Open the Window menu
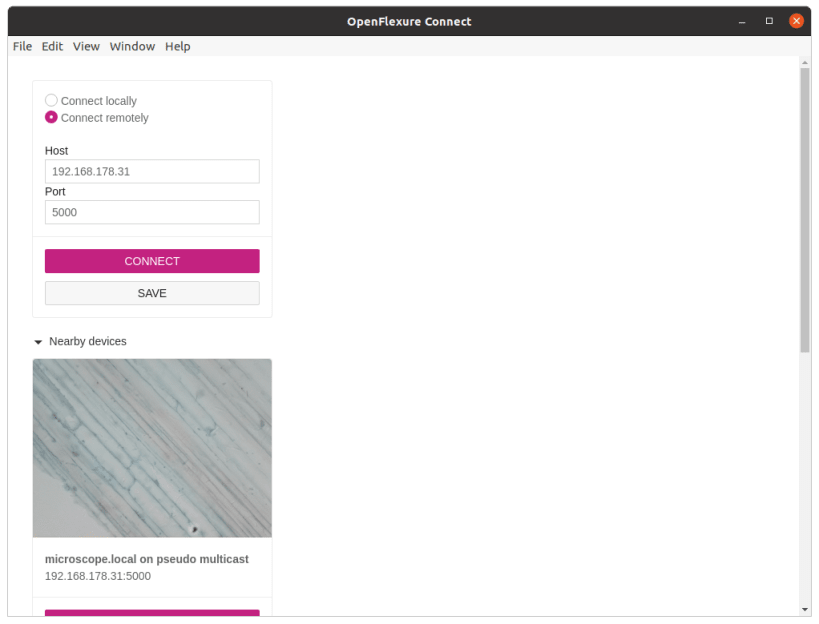 pos(132,46)
